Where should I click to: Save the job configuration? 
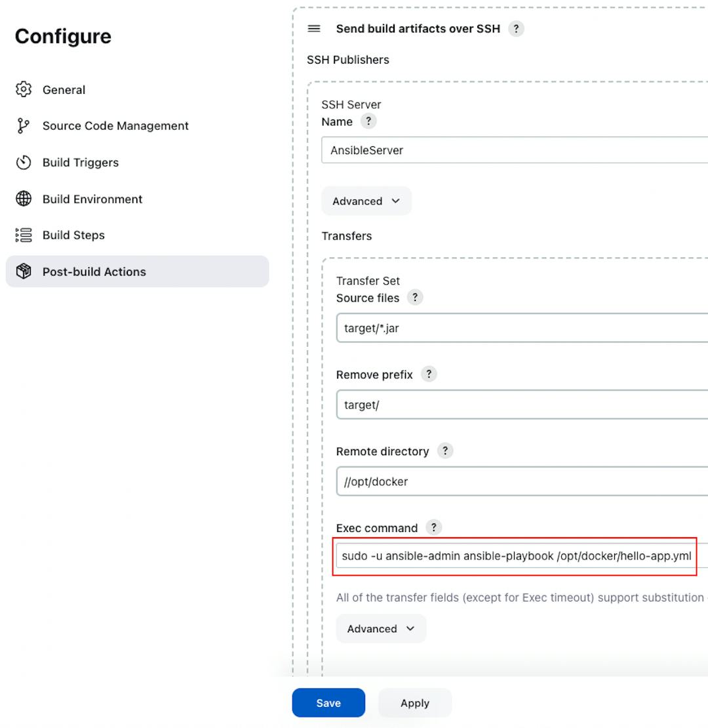328,702
